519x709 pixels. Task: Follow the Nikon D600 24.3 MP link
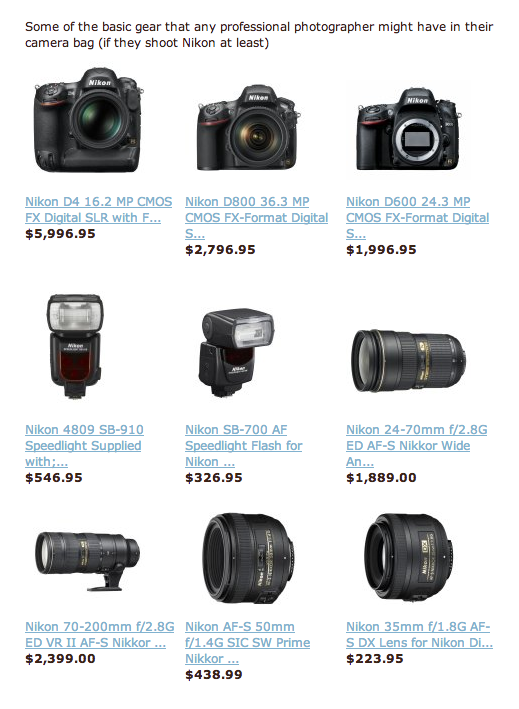click(x=417, y=217)
